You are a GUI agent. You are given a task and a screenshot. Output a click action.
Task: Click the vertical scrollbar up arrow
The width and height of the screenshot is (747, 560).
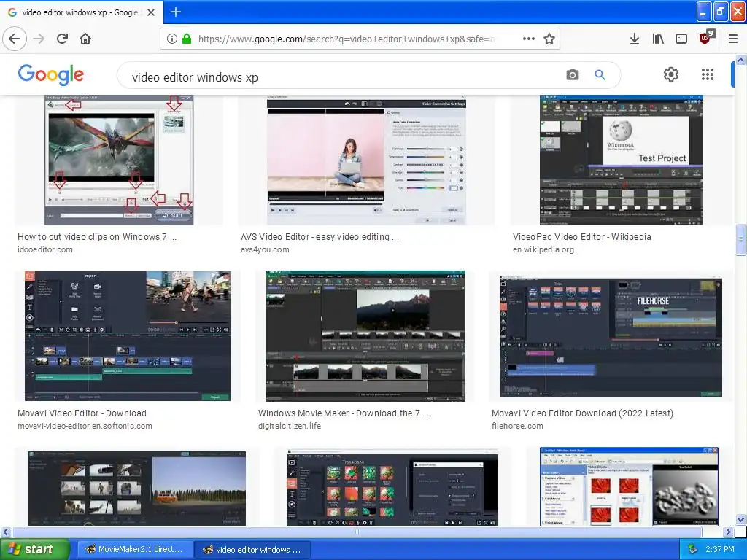point(741,60)
